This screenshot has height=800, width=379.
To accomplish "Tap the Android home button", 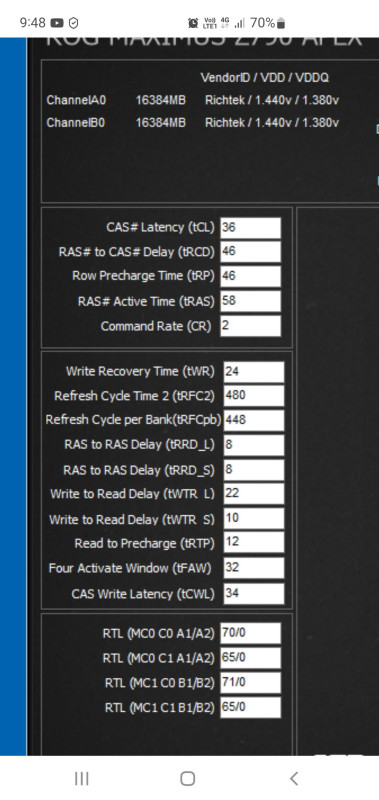I will pos(188,778).
